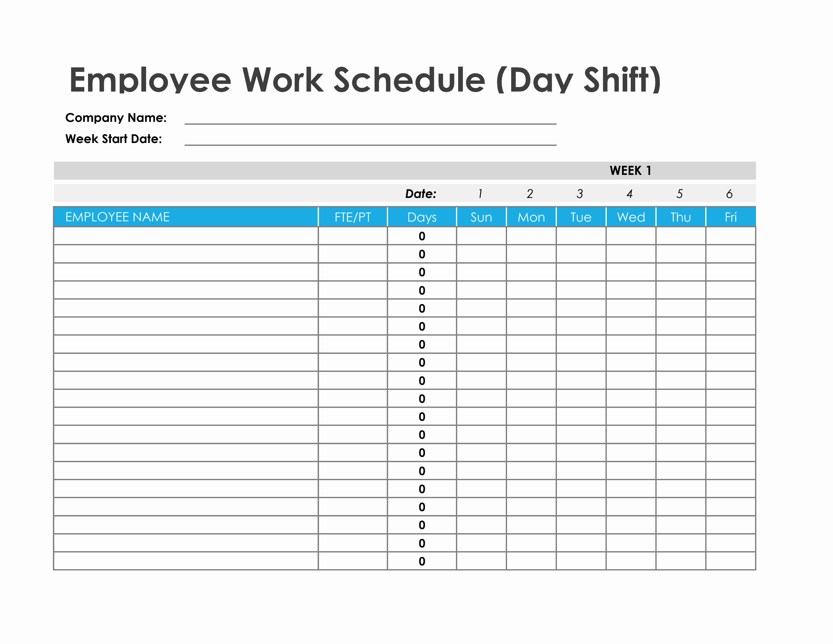The image size is (833, 644).
Task: Select the FTE/PT column header
Action: (x=353, y=217)
